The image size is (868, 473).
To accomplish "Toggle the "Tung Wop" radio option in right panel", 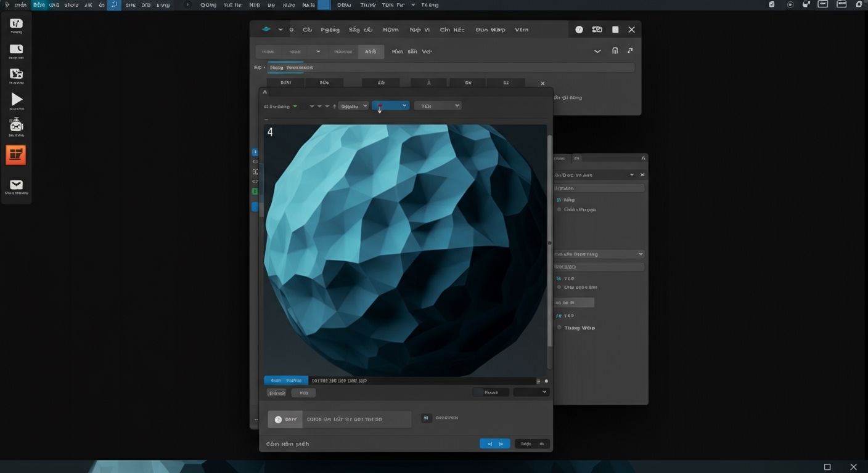I will [560, 328].
